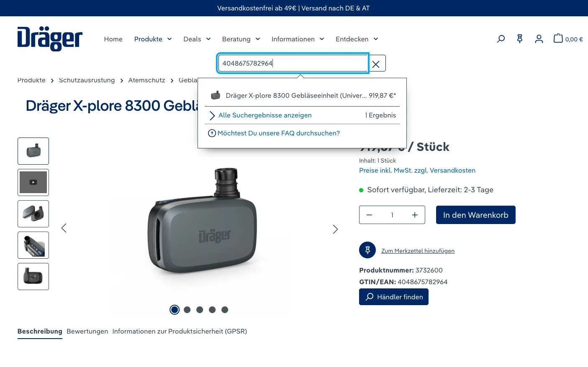This screenshot has height=367, width=588.
Task: Show previous product image with left arrow
Action: pyautogui.click(x=64, y=228)
